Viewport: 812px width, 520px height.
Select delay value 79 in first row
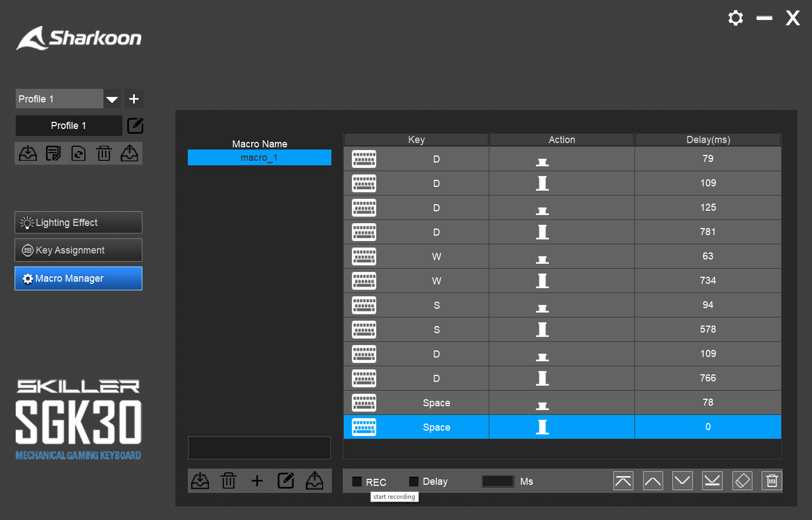tap(708, 159)
